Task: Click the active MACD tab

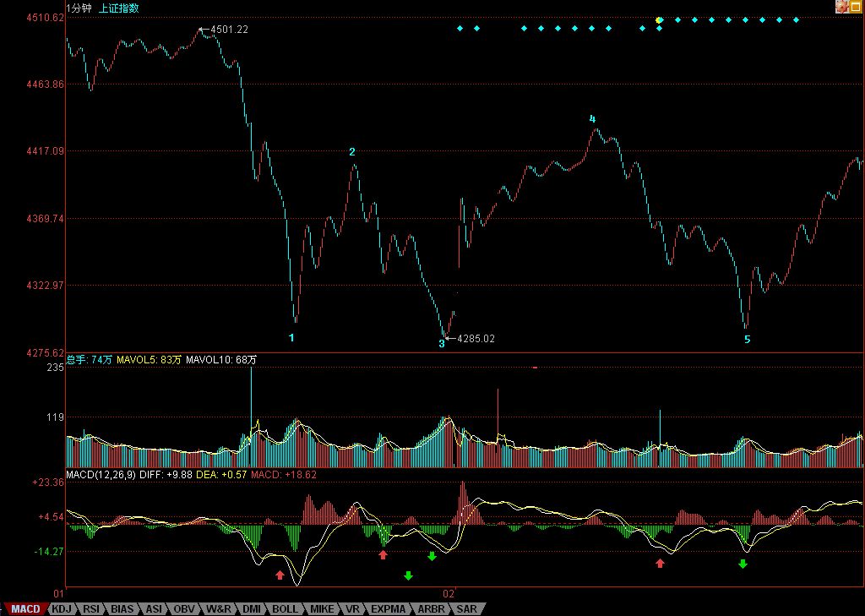Action: [25, 608]
